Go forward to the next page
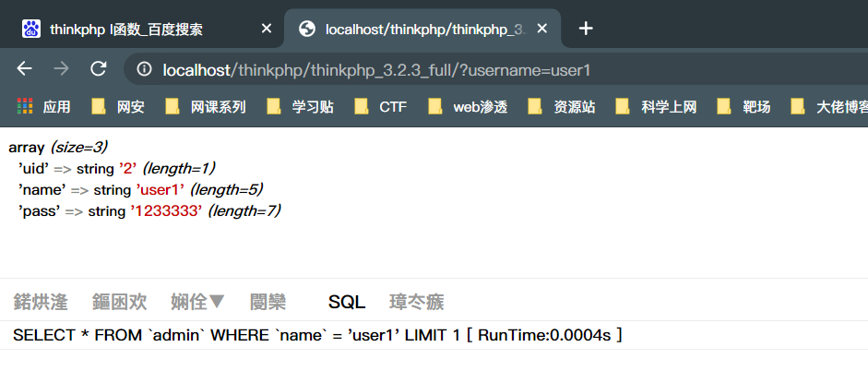The height and width of the screenshot is (383, 868). tap(62, 69)
